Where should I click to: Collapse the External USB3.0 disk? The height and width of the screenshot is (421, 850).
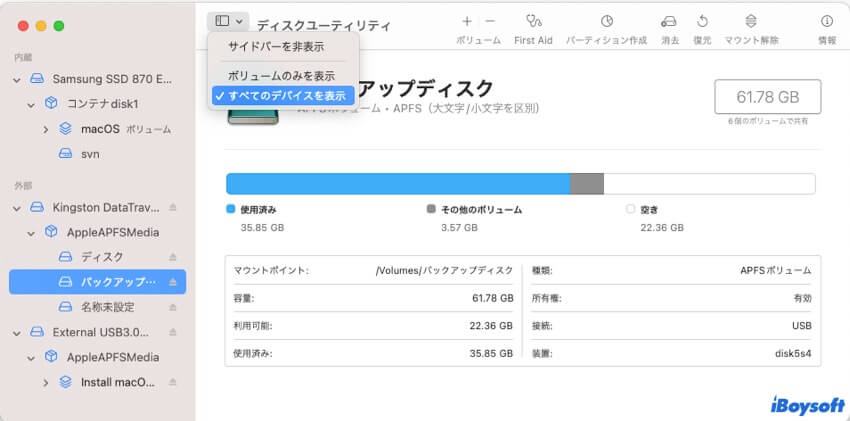pos(17,332)
